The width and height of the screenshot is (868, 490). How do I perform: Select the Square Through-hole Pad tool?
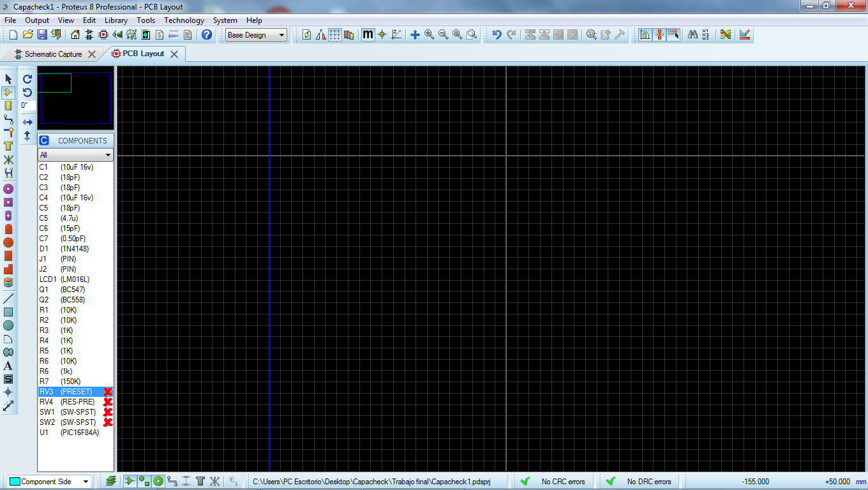(8, 202)
